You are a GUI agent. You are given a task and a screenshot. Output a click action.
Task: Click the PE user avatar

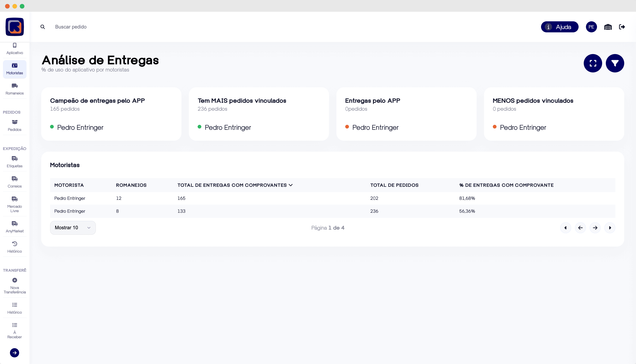pyautogui.click(x=591, y=27)
